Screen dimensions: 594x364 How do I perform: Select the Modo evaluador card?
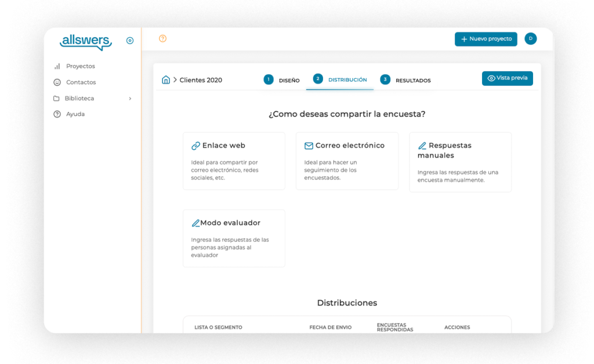(x=234, y=238)
